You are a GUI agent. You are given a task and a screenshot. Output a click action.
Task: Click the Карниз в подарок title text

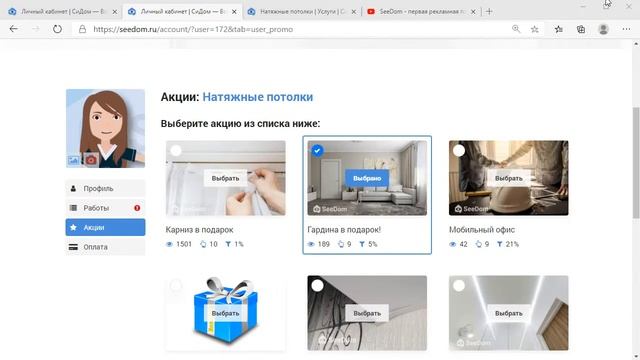(199, 230)
